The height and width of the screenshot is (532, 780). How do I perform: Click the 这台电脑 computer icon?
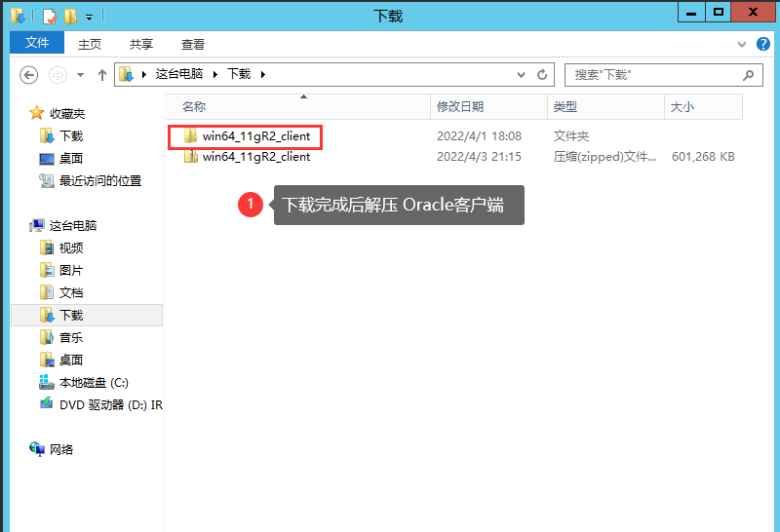pos(36,225)
